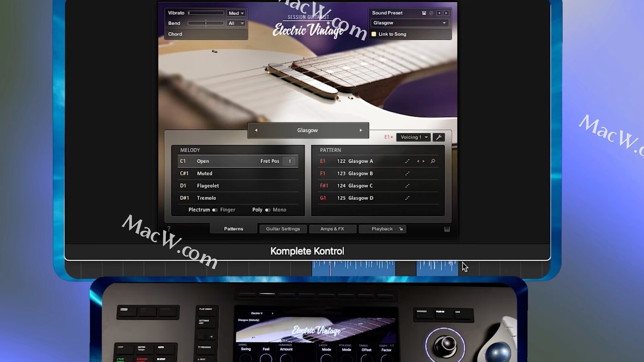Open the Sound Preset Glasgow dropdown

point(410,23)
